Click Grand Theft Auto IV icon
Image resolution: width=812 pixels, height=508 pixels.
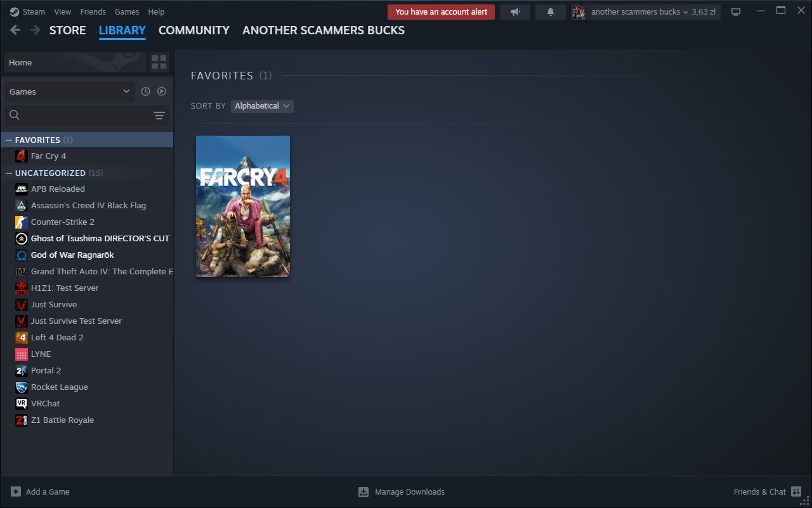tap(22, 271)
